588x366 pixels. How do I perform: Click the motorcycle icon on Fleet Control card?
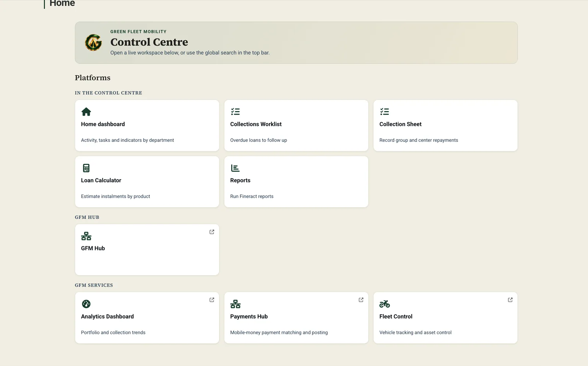point(384,304)
